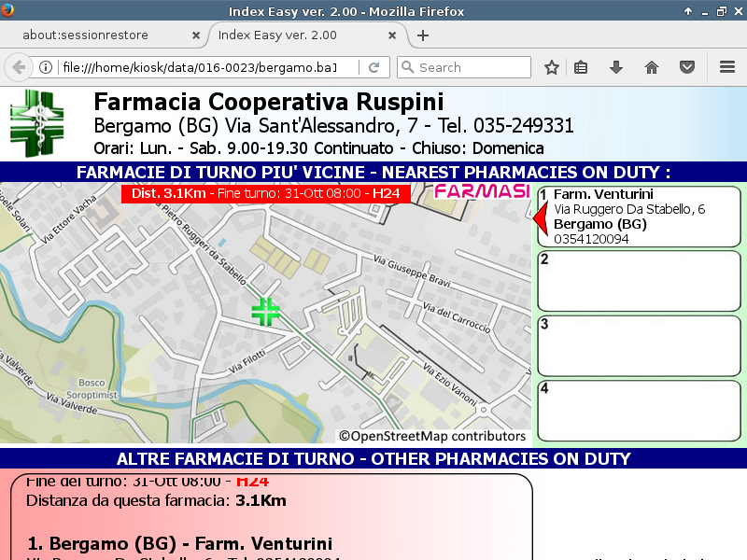This screenshot has width=747, height=560.
Task: Click the Farmacia green cross logo
Action: (37, 123)
